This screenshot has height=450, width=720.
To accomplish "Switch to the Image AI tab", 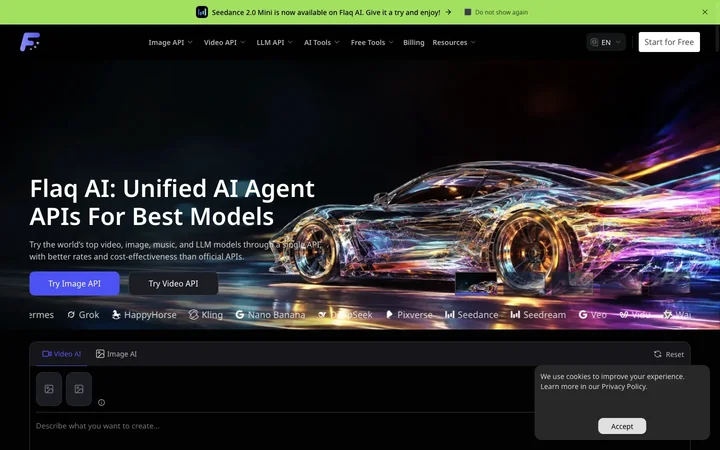I will (x=116, y=354).
